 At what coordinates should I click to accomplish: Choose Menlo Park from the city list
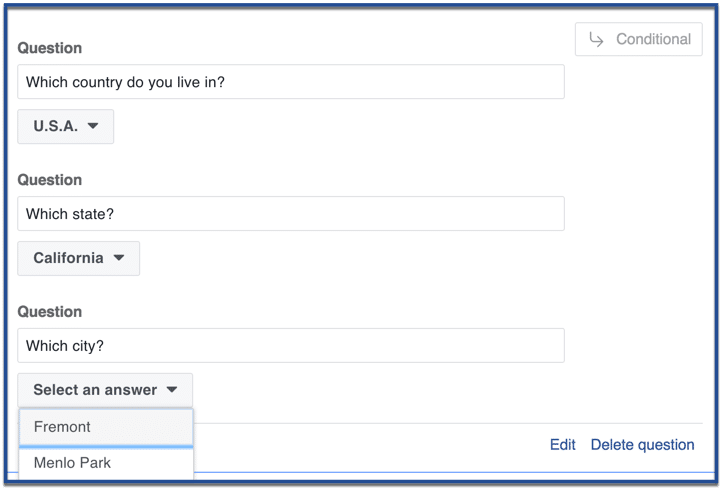(106, 463)
